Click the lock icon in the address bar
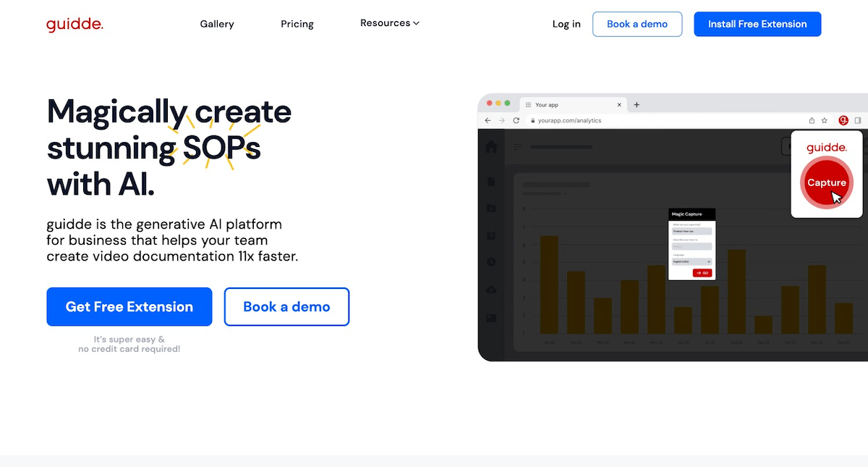Image resolution: width=868 pixels, height=467 pixels. click(532, 120)
